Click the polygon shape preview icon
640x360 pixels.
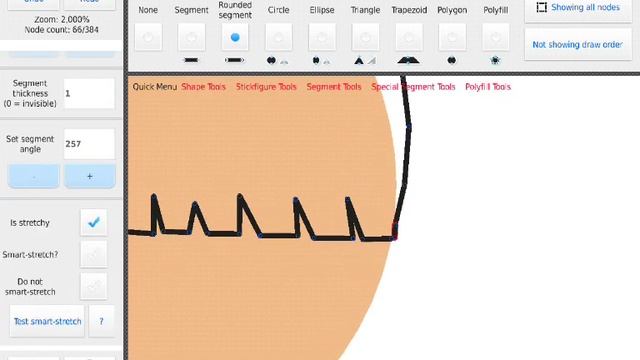click(452, 61)
